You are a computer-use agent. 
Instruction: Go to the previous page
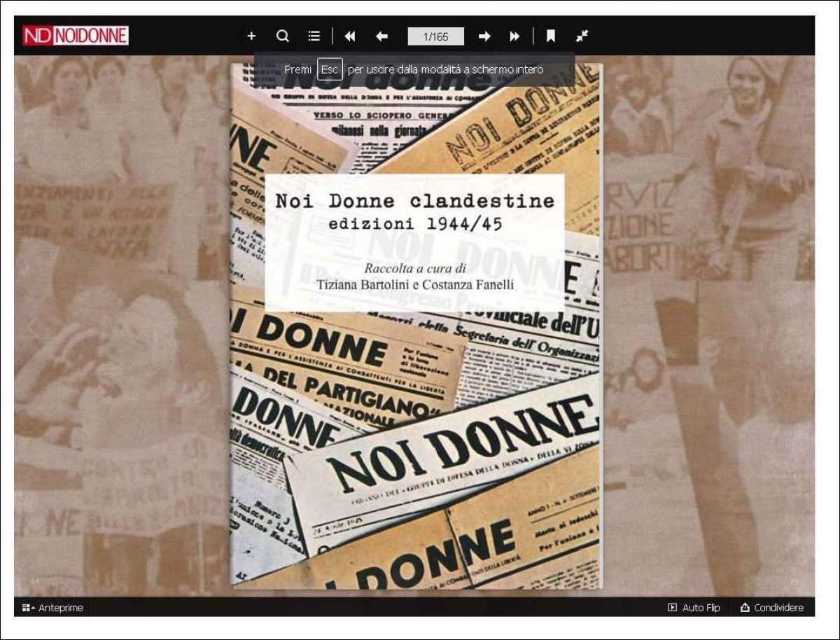381,36
